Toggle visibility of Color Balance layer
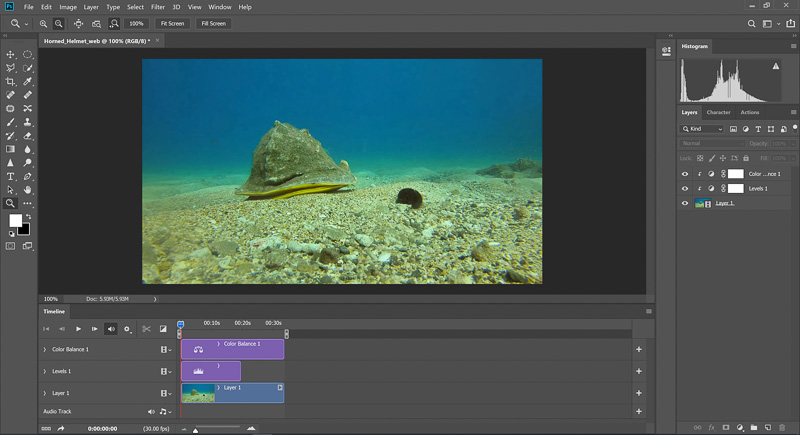Viewport: 800px width, 435px height. (685, 173)
